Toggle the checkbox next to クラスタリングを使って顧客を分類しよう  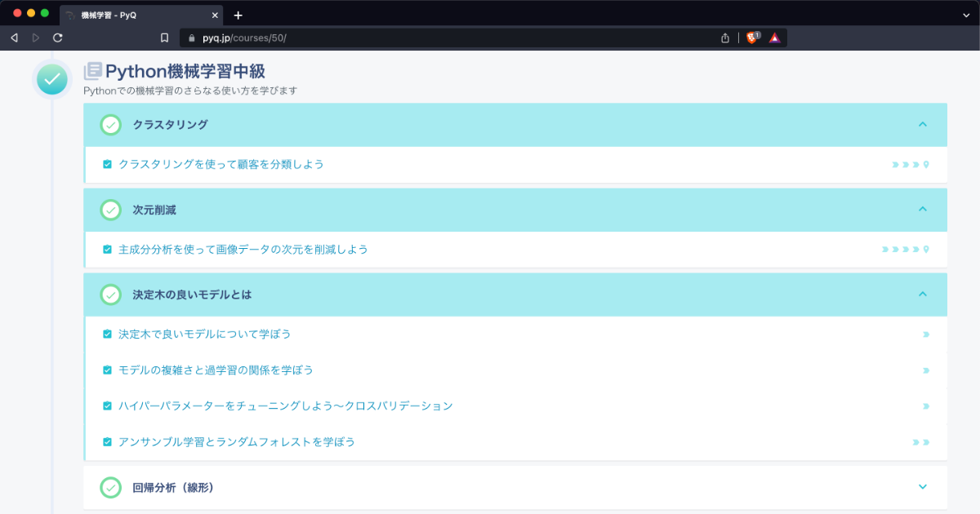[107, 164]
